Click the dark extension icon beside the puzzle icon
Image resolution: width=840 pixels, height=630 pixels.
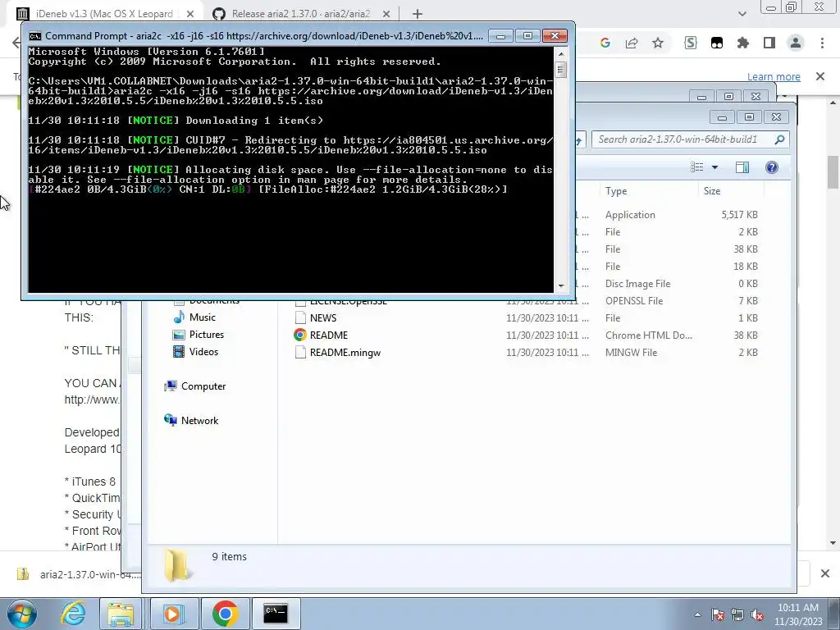[x=717, y=43]
